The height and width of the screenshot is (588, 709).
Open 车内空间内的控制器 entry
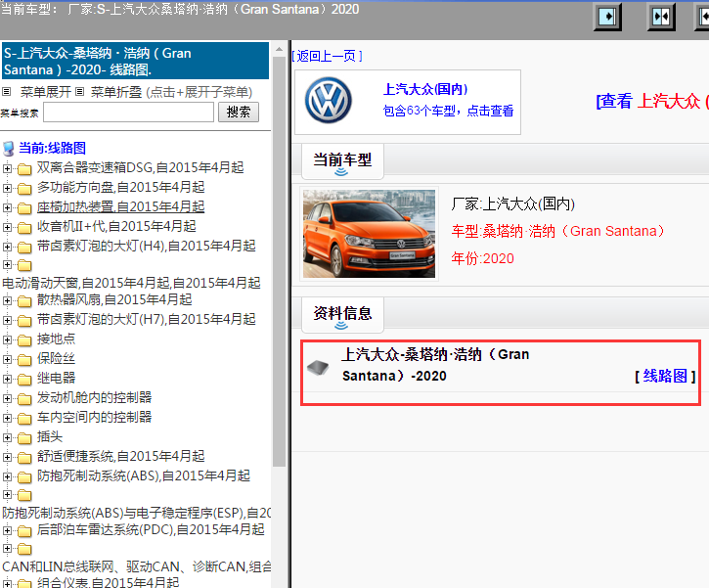click(95, 417)
